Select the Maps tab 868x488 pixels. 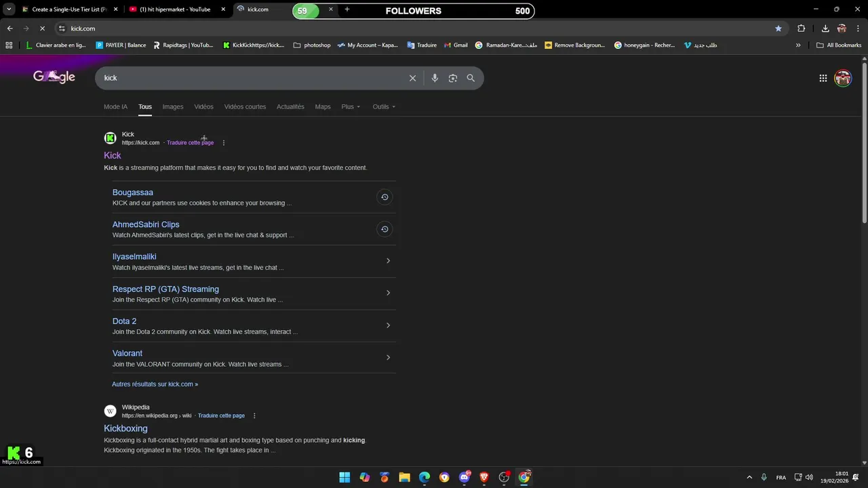tap(323, 106)
